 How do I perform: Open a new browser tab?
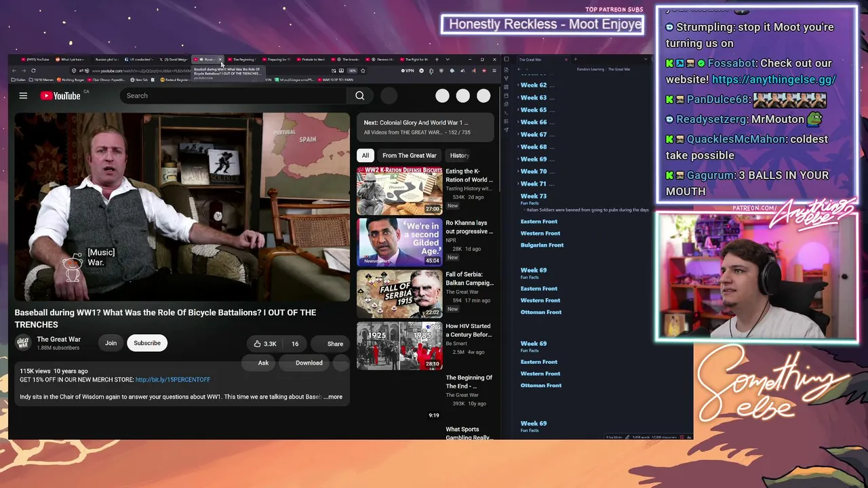437,60
